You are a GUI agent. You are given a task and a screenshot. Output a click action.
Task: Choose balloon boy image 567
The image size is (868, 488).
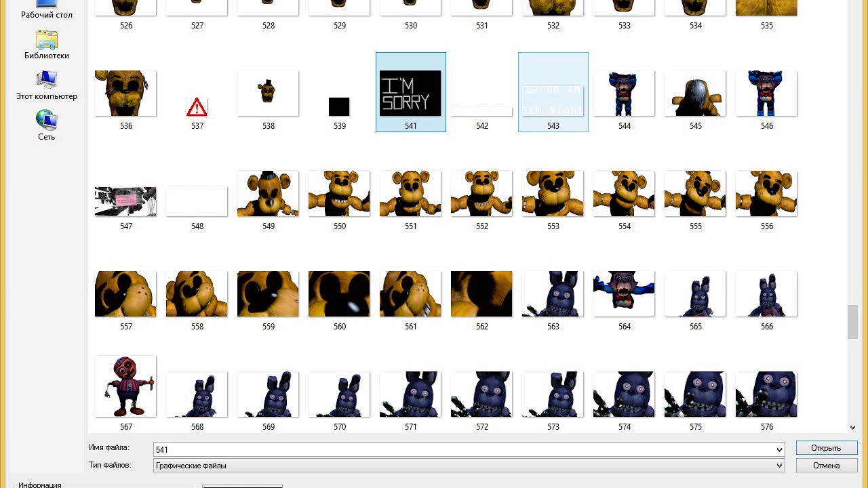click(x=125, y=386)
